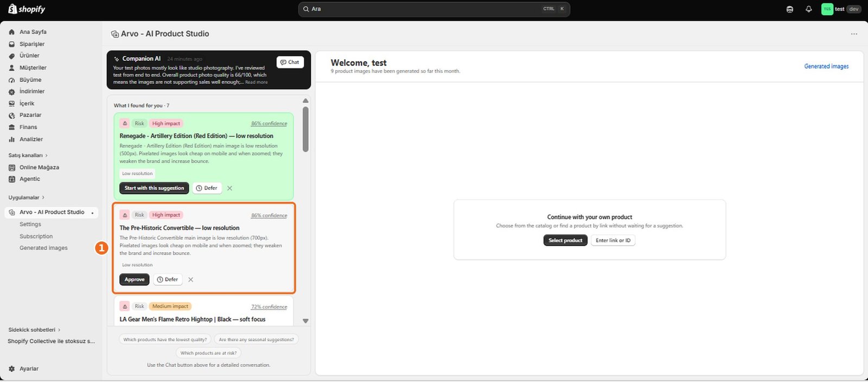Open Generated images link top right

826,66
